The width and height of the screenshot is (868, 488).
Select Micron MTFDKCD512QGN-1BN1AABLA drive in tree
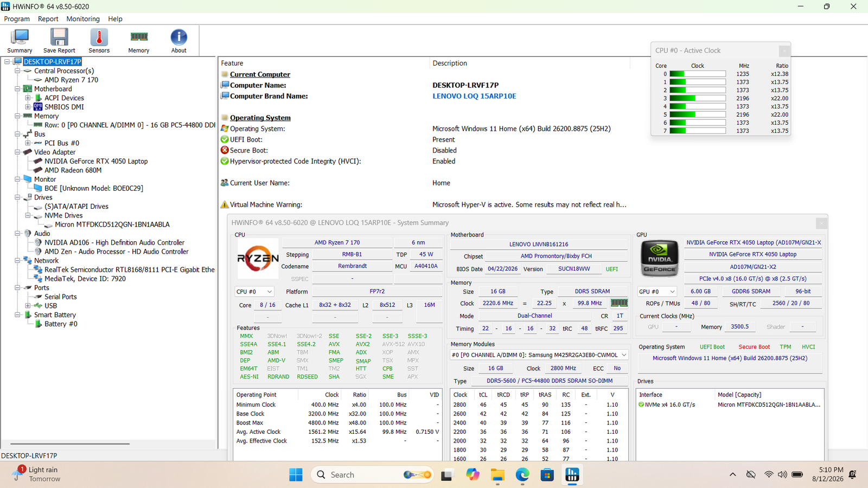(112, 224)
